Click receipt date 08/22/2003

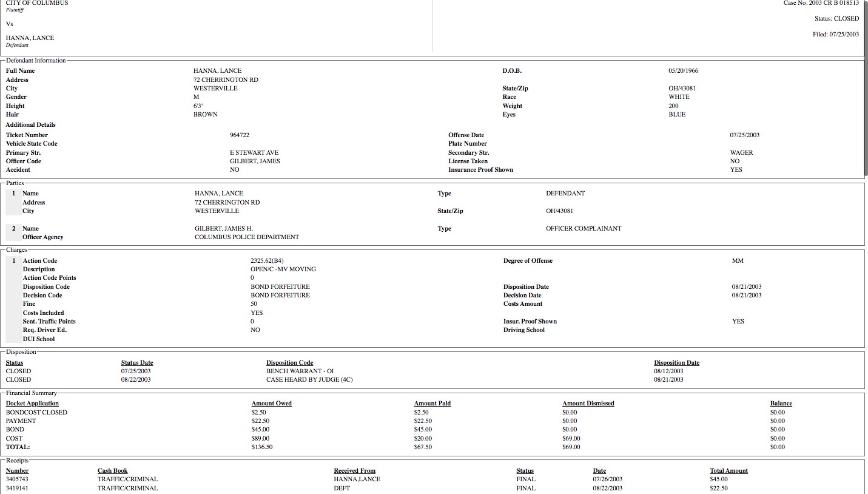pos(608,489)
